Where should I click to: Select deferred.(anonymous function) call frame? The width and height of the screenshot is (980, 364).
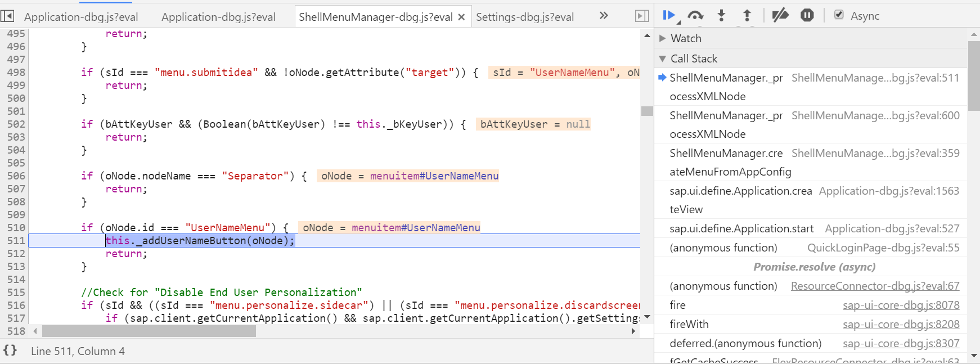click(x=810, y=343)
